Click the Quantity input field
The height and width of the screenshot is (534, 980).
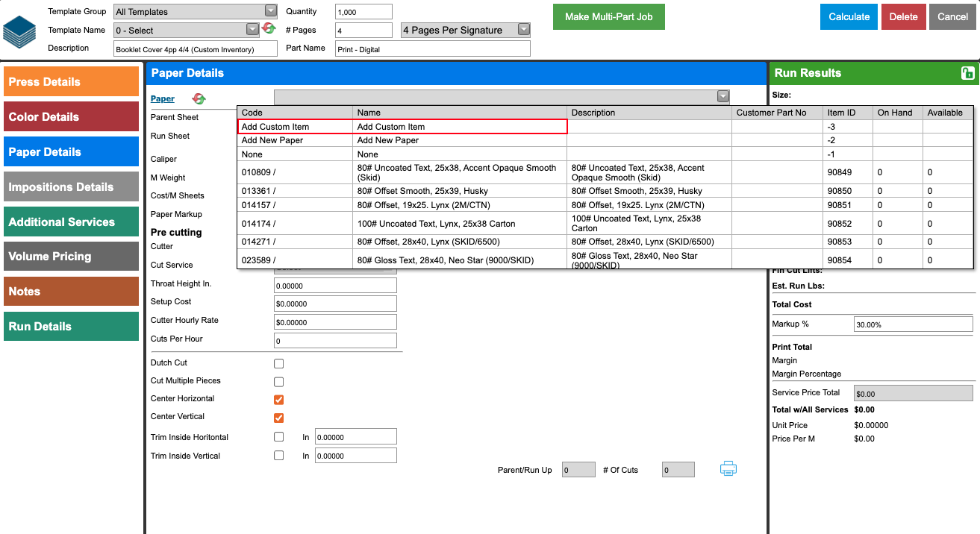coord(363,11)
